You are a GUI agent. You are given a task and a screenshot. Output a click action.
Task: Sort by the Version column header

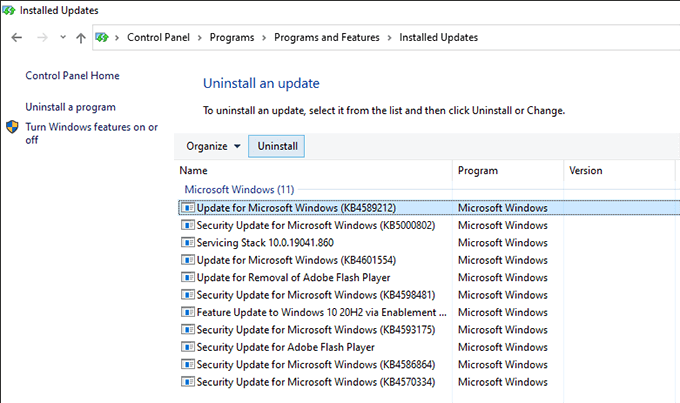585,171
